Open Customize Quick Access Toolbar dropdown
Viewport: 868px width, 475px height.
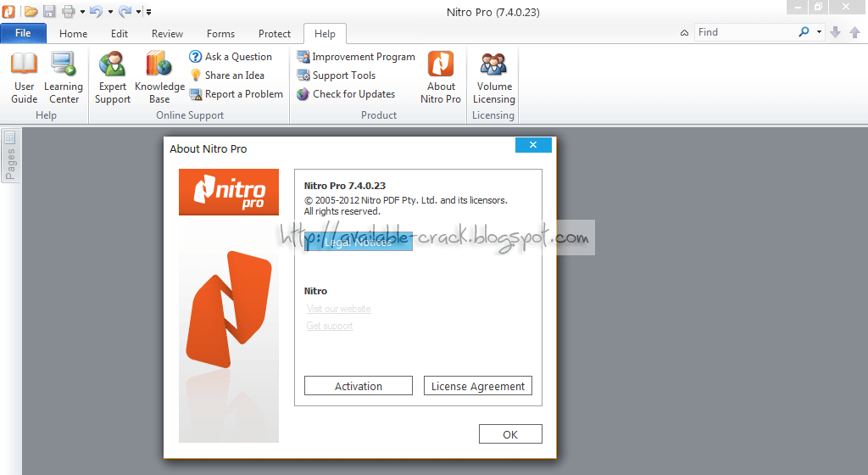(148, 12)
